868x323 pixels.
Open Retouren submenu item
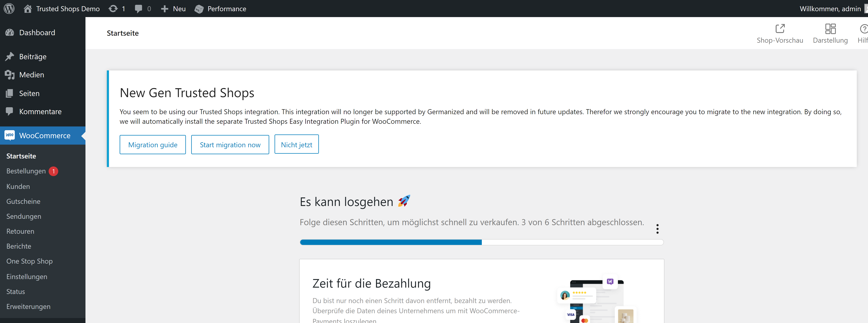(x=20, y=231)
